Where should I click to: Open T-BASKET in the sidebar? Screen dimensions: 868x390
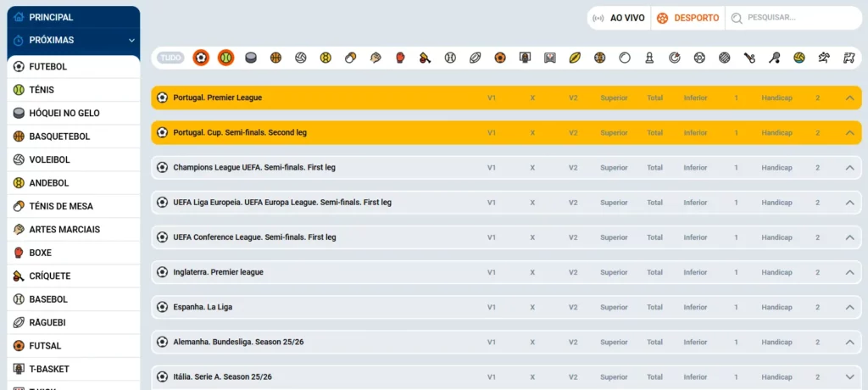click(x=73, y=369)
